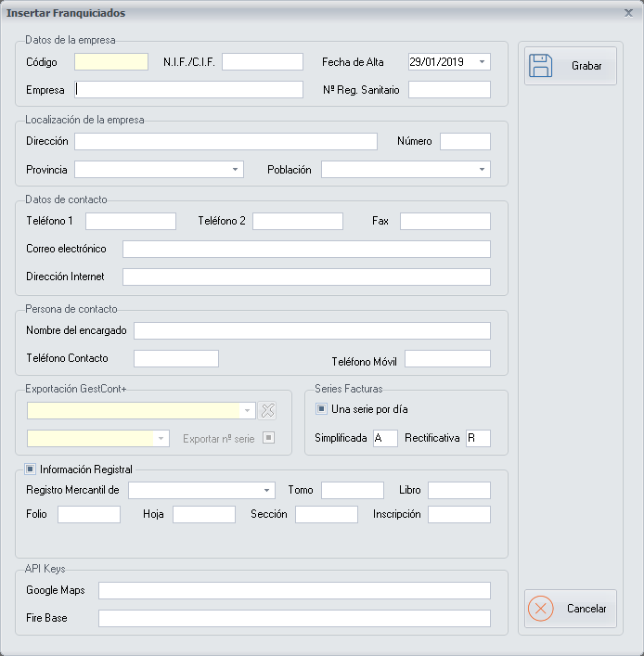Screen dimensions: 644x656
Task: Select the Google Maps API key field
Action: [294, 591]
